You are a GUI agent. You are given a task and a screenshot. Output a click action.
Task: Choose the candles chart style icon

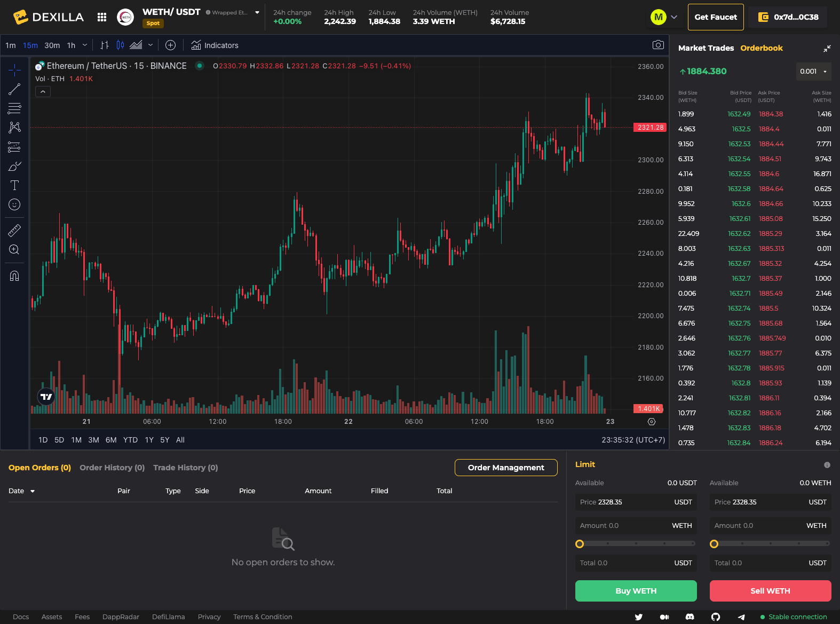[120, 45]
